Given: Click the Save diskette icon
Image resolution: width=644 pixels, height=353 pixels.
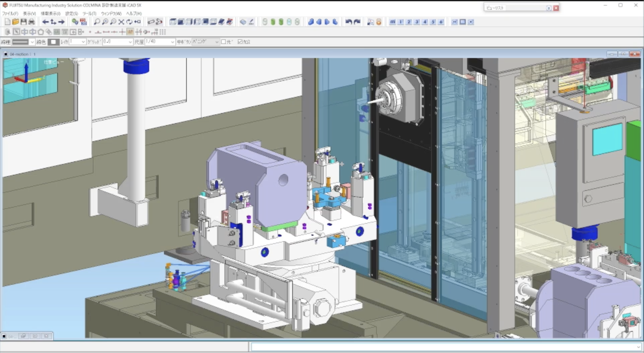Looking at the screenshot, I should [x=24, y=22].
